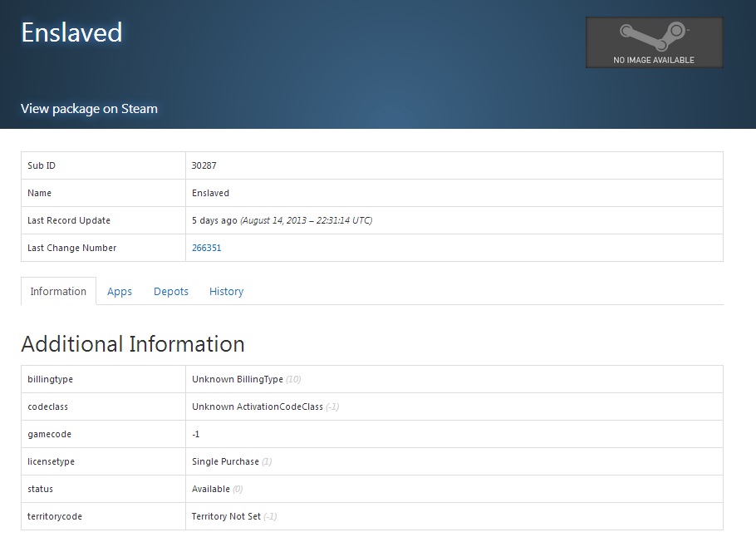The image size is (756, 542).
Task: Switch to the Depots tab
Action: pos(171,292)
